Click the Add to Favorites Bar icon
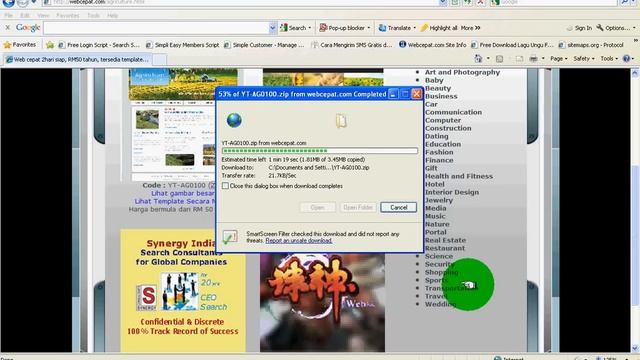This screenshot has width=640, height=360. (x=50, y=44)
